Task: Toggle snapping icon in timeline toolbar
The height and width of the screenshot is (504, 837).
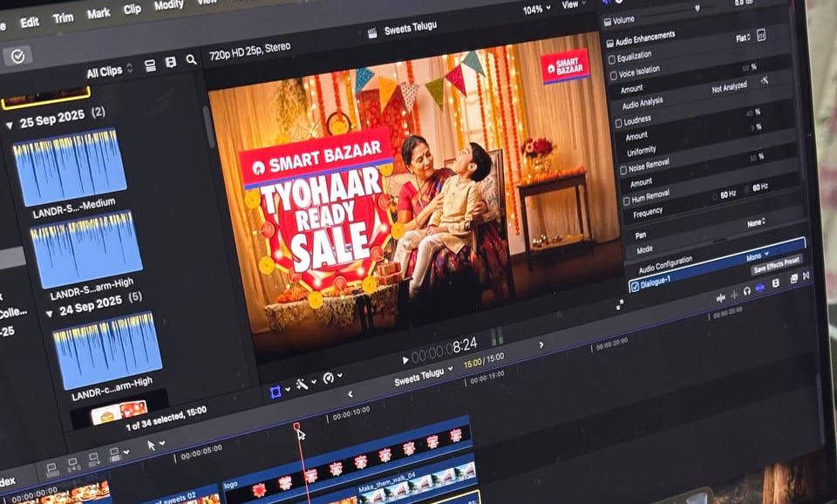Action: (759, 289)
